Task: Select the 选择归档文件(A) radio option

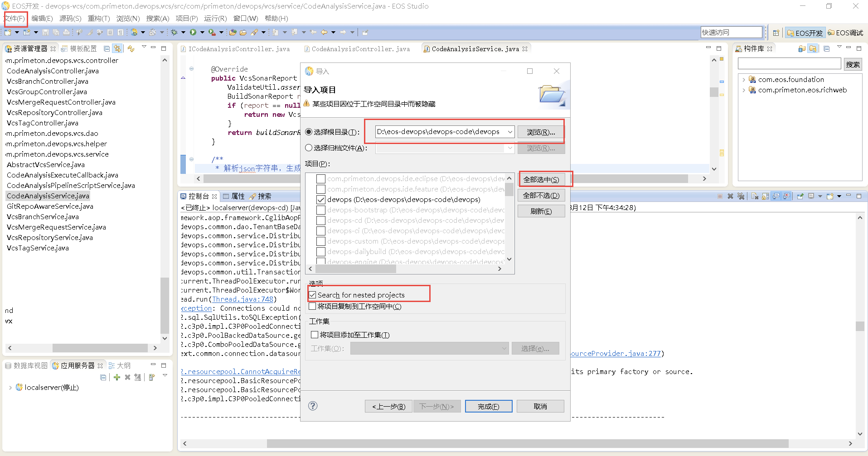Action: pos(309,148)
